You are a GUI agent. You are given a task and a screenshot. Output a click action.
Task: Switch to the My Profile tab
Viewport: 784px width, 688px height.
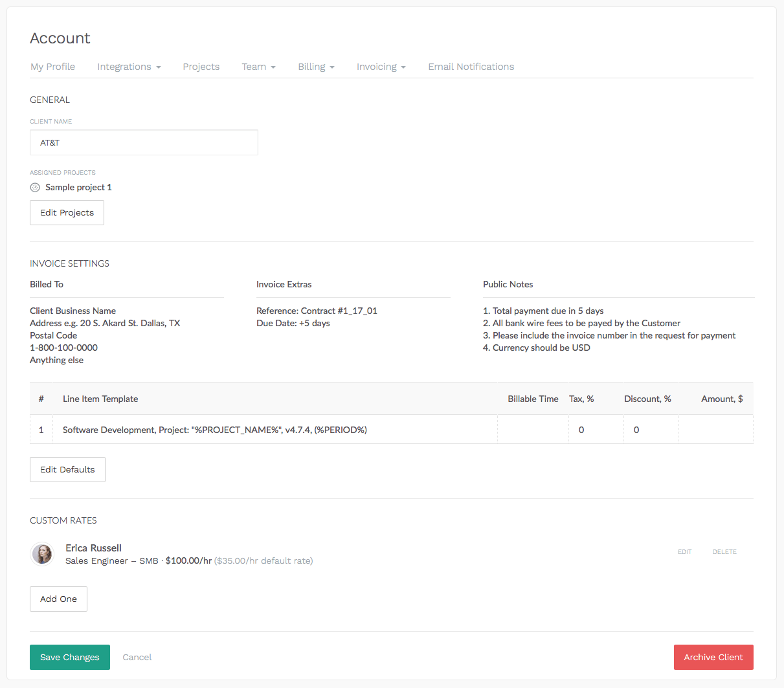(x=52, y=67)
